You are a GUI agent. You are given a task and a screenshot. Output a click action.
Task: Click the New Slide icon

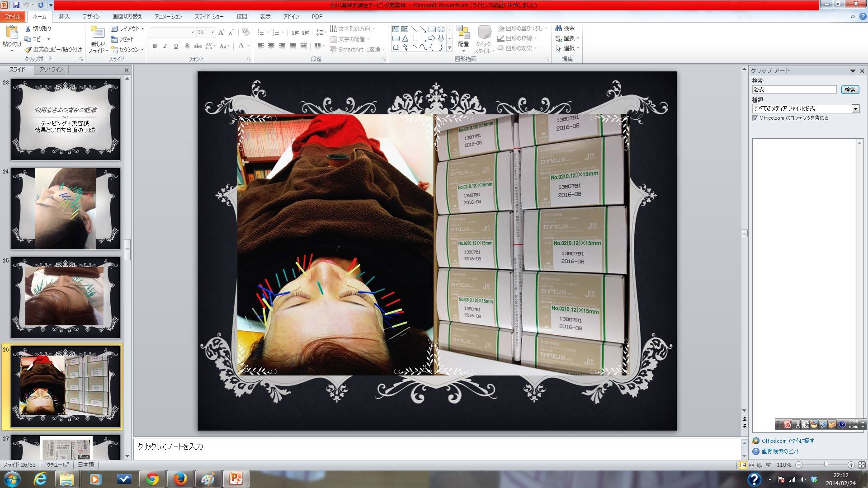(x=98, y=33)
